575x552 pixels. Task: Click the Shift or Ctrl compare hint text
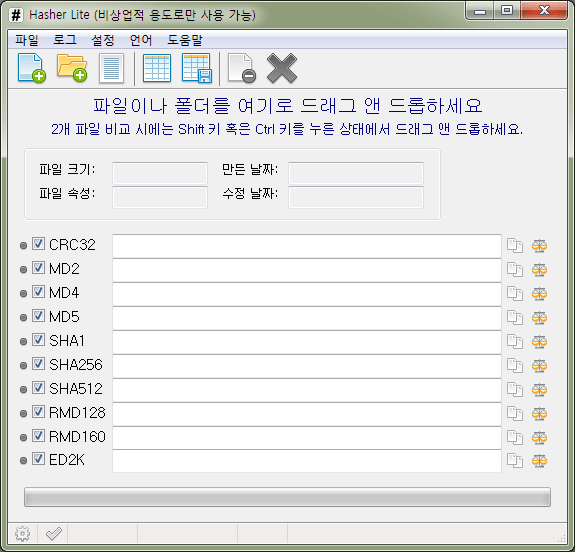(287, 129)
